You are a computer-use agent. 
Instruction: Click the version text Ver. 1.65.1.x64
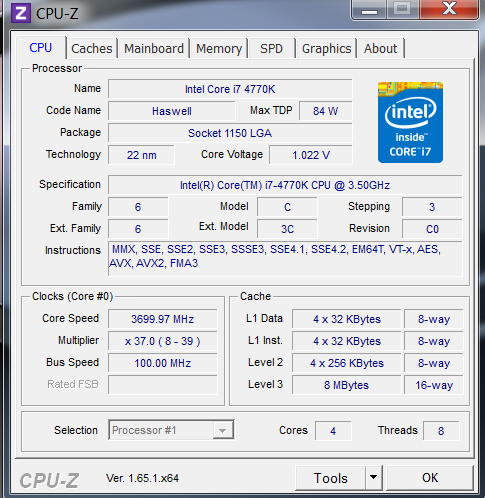click(142, 478)
